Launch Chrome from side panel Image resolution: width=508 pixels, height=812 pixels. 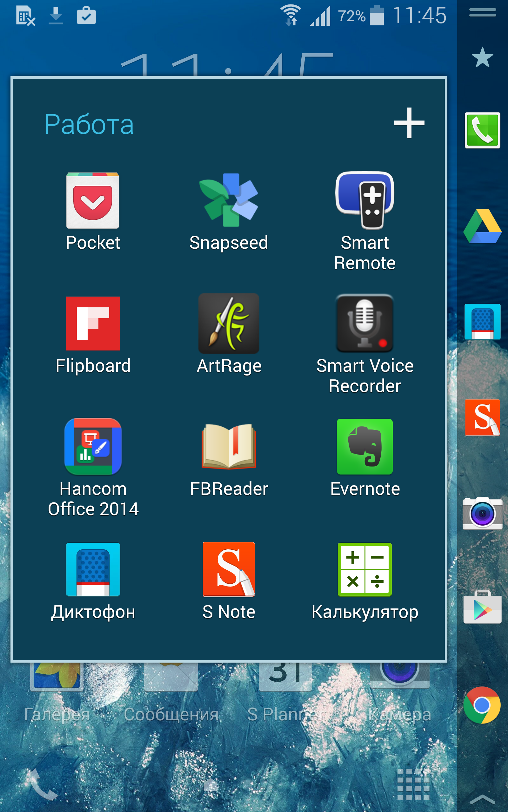[482, 705]
